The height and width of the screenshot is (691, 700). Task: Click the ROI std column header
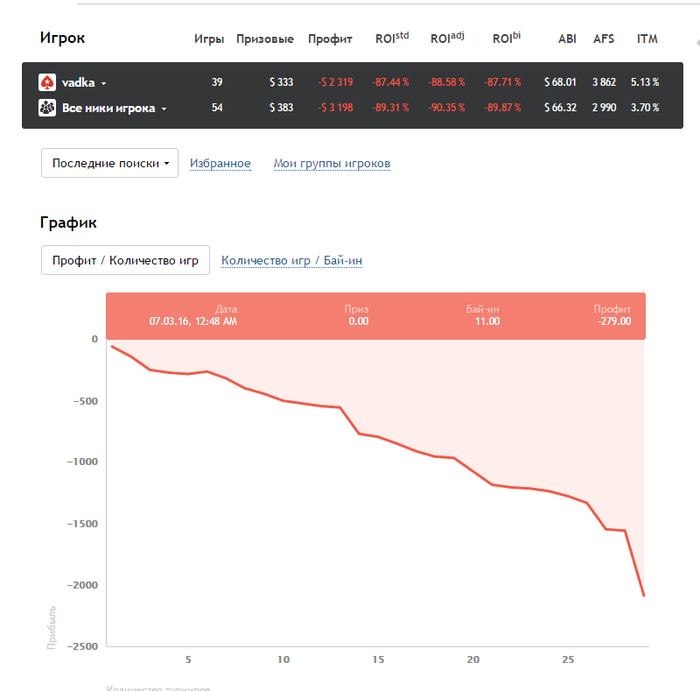tap(392, 39)
